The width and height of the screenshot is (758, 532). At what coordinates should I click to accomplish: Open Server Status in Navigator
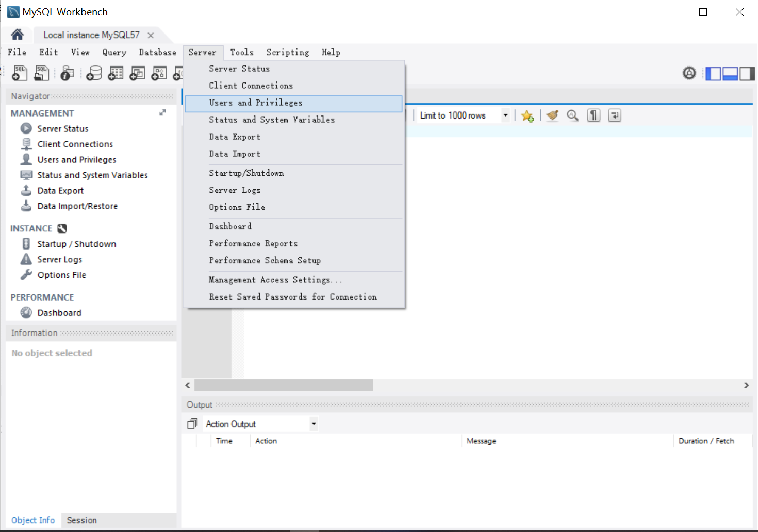pos(62,128)
